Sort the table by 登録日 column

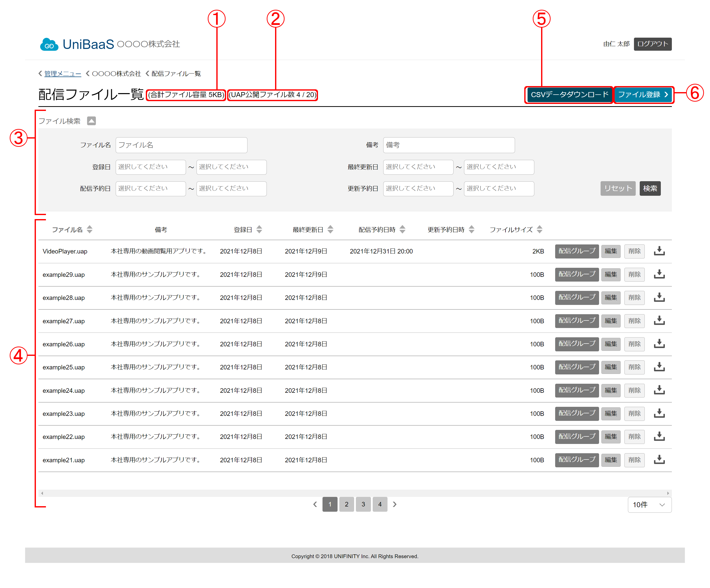(x=259, y=230)
